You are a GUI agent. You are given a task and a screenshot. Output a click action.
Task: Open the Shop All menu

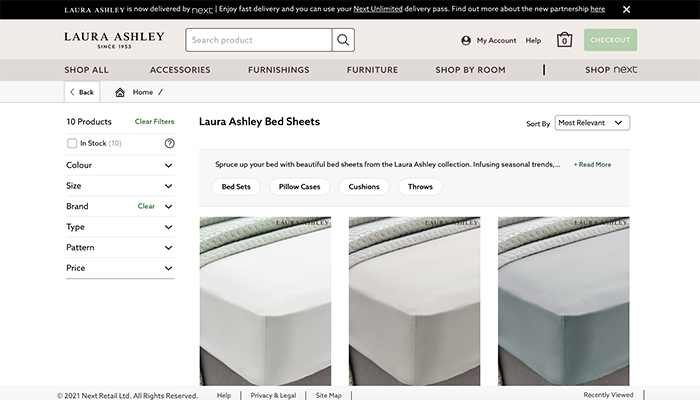point(86,70)
